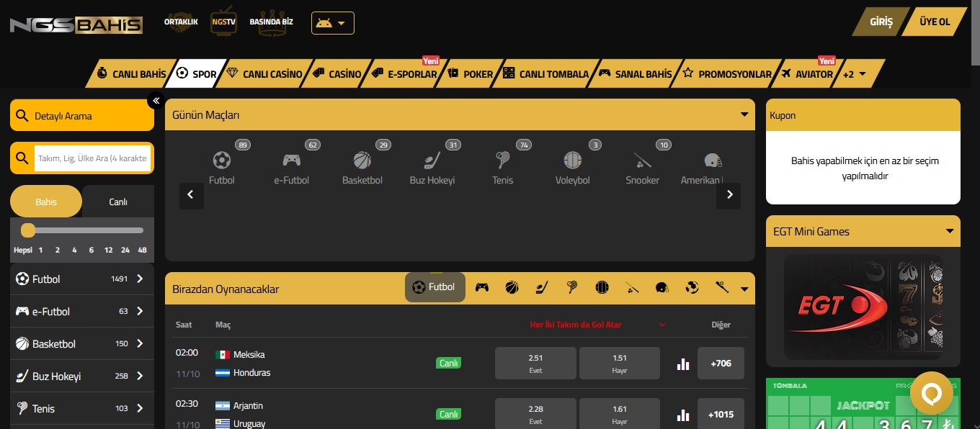
Task: Set time filter slider to 12
Action: [x=108, y=250]
